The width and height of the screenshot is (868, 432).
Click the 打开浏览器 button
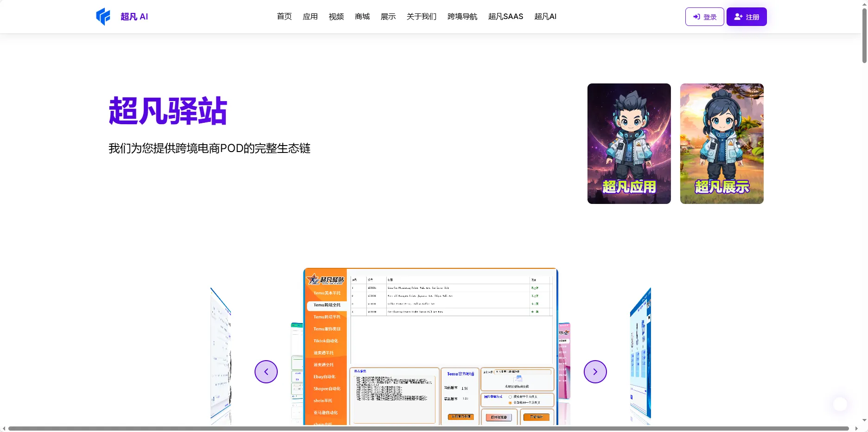point(499,417)
